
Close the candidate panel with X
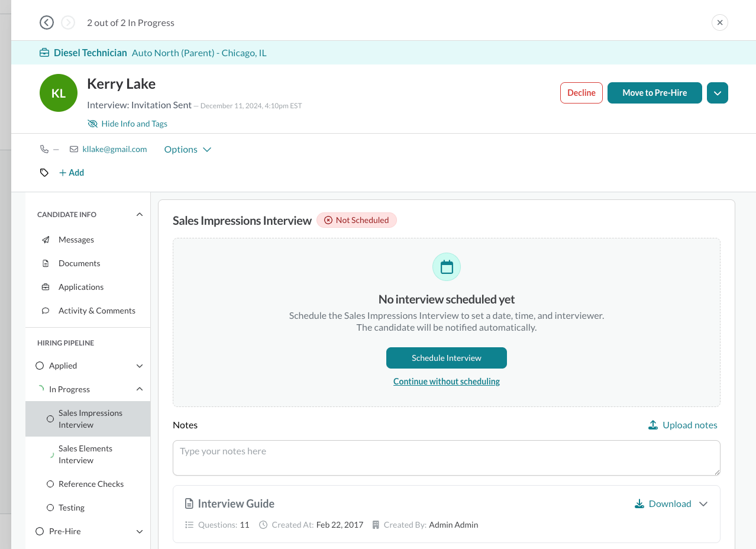tap(720, 22)
